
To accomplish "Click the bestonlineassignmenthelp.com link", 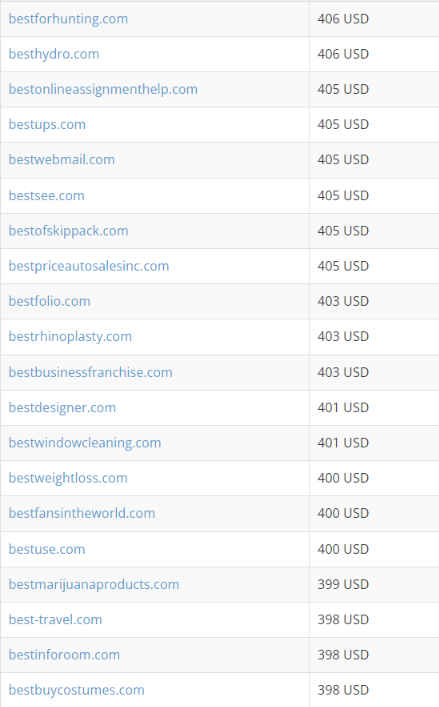I will pyautogui.click(x=103, y=90).
